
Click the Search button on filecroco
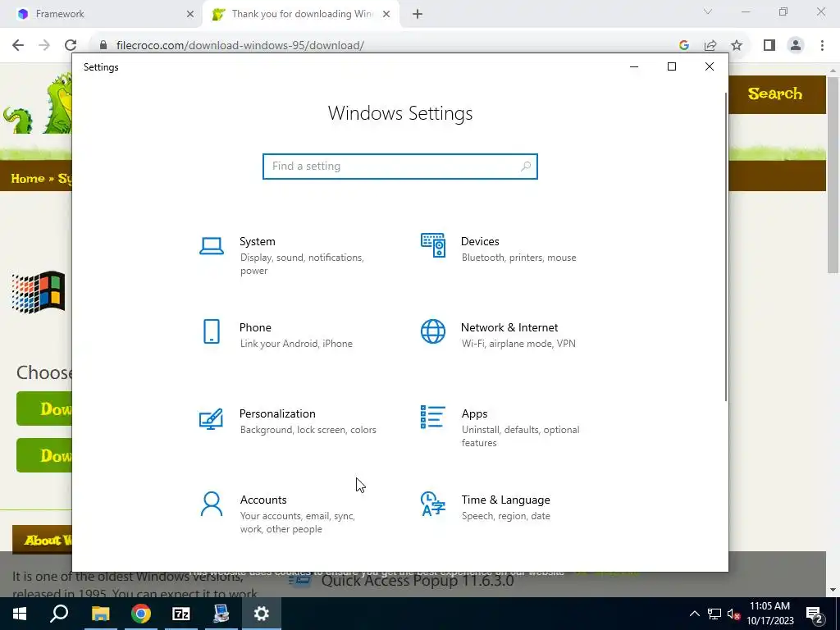click(x=775, y=94)
